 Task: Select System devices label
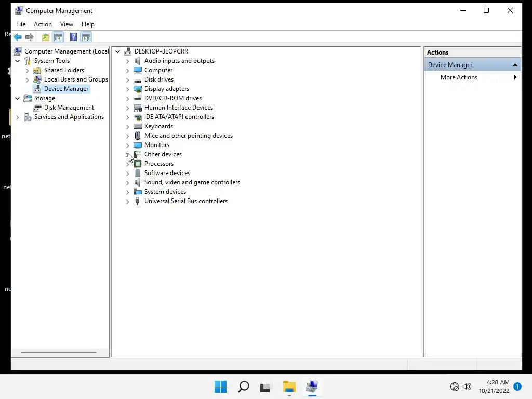click(165, 192)
